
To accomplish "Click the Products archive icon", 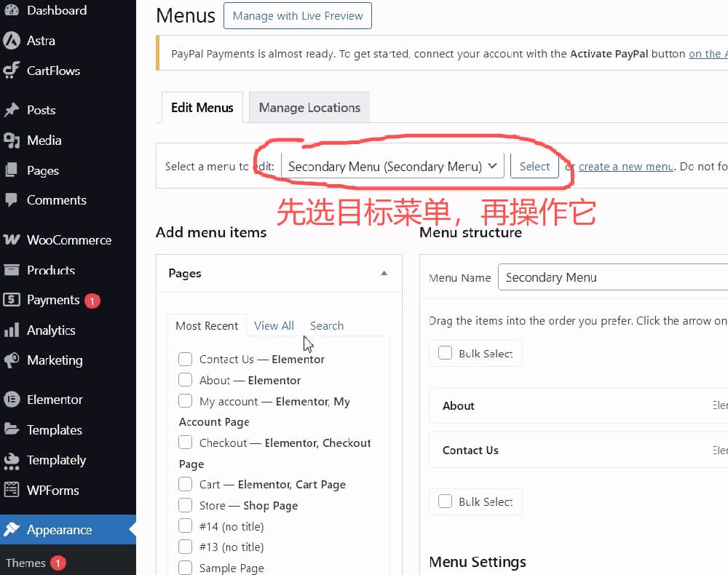I will [11, 269].
